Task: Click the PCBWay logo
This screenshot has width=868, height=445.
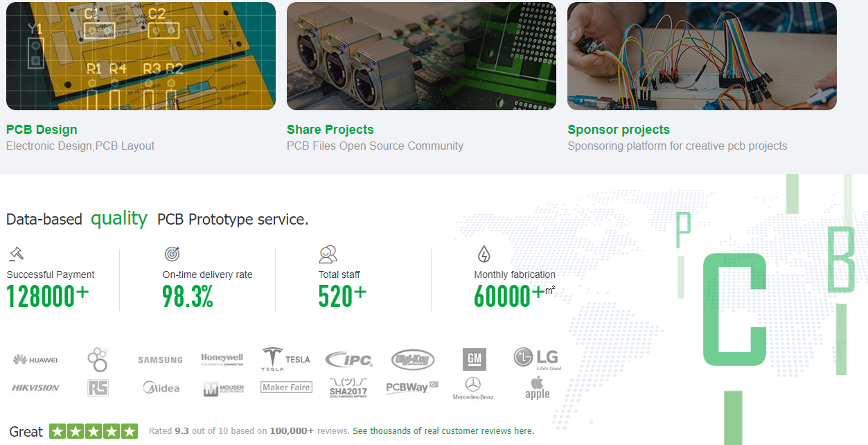Action: [x=412, y=387]
